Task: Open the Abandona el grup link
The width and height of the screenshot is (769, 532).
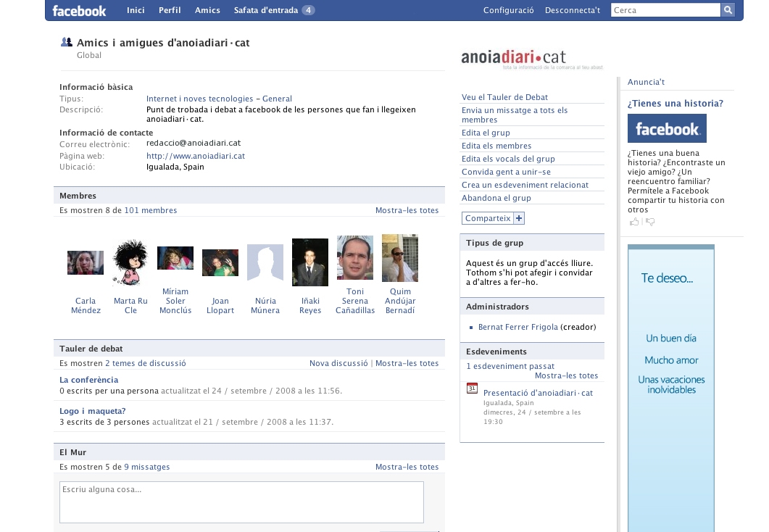Action: click(x=496, y=198)
